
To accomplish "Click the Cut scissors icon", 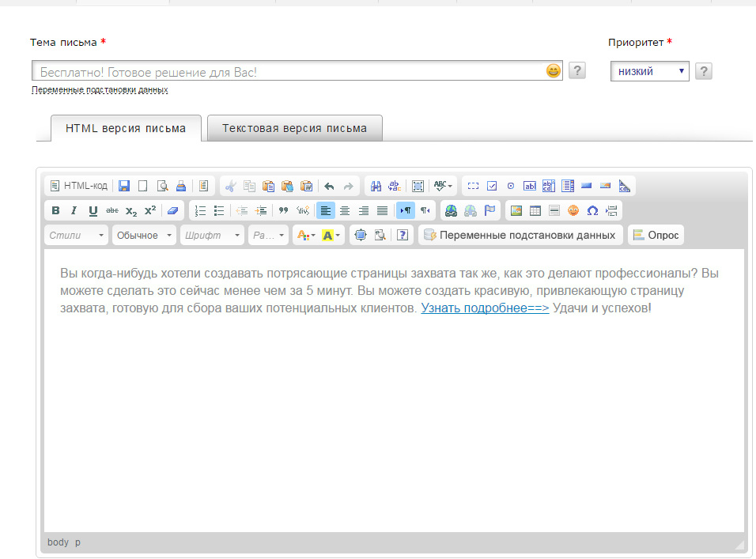I will click(x=230, y=186).
